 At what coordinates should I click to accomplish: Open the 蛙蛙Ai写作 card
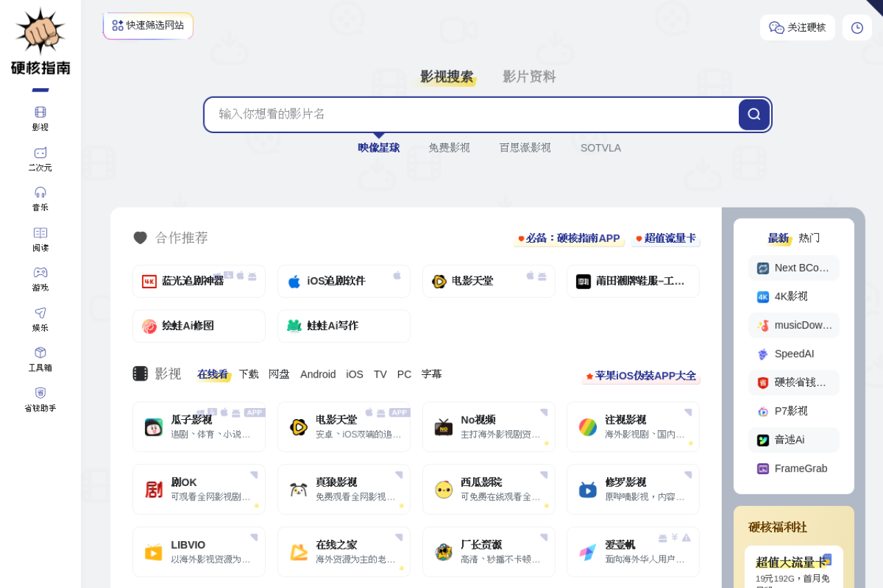(344, 326)
